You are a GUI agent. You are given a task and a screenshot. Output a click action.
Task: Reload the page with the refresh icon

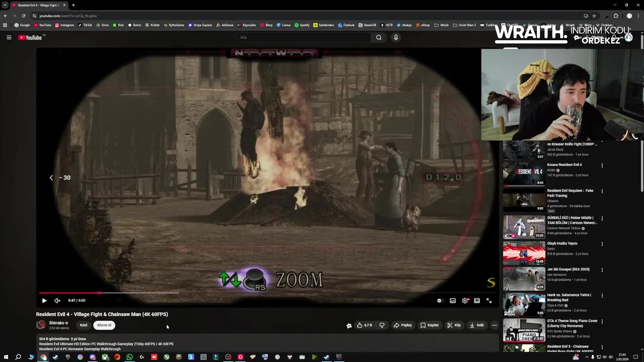pyautogui.click(x=23, y=16)
